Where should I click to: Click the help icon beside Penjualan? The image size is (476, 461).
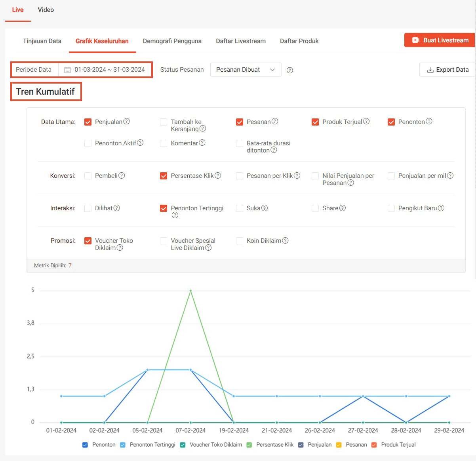pos(127,122)
